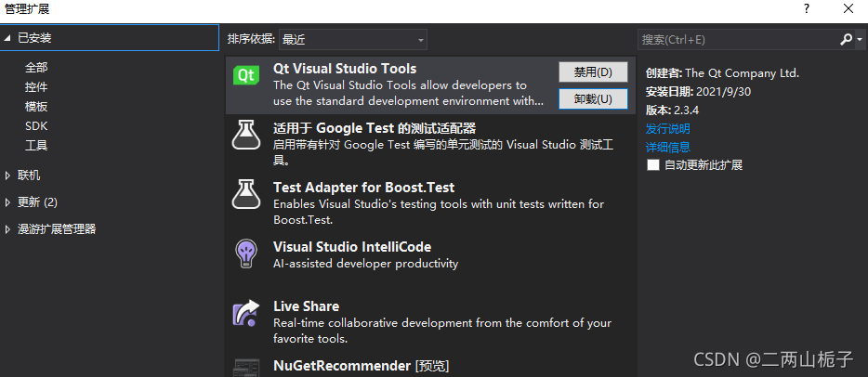Select the IntelliCode lightbulb icon
This screenshot has width=868, height=377.
click(245, 253)
